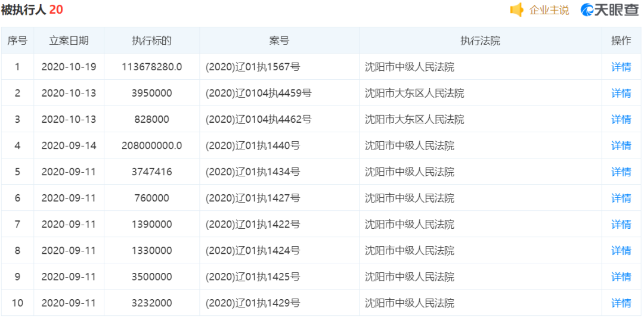Open 详情 for case 辽01执1422号
The width and height of the screenshot is (644, 317).
[x=621, y=224]
